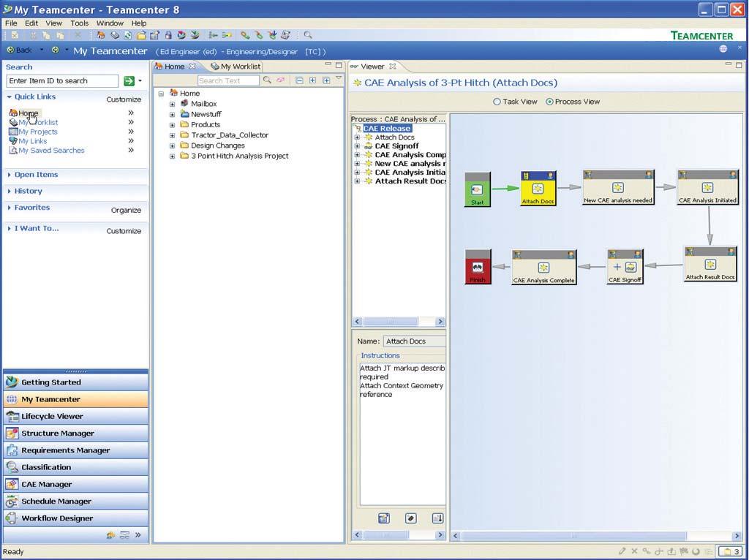749x560 pixels.
Task: Select the yellow Attach Docs task node
Action: tap(538, 189)
